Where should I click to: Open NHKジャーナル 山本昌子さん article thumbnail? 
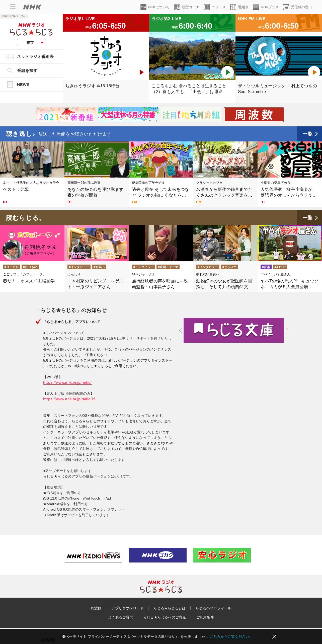click(161, 243)
